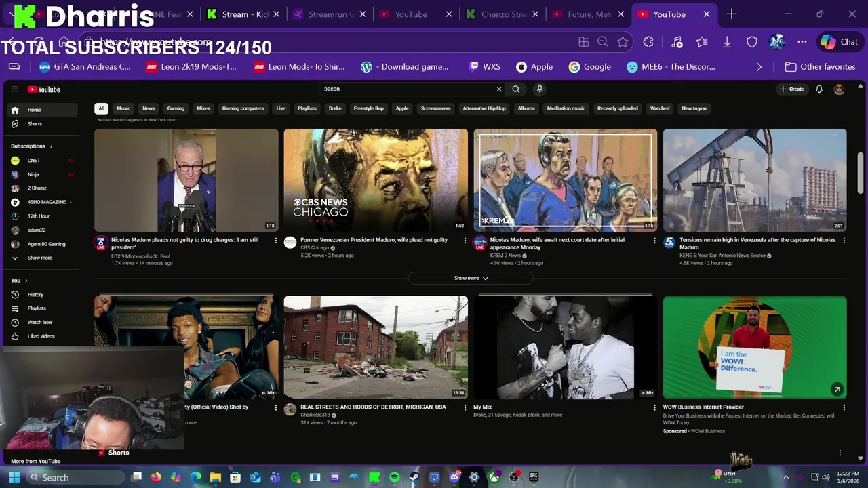The height and width of the screenshot is (488, 868).
Task: Select the Gaming computers chip
Action: click(x=243, y=108)
